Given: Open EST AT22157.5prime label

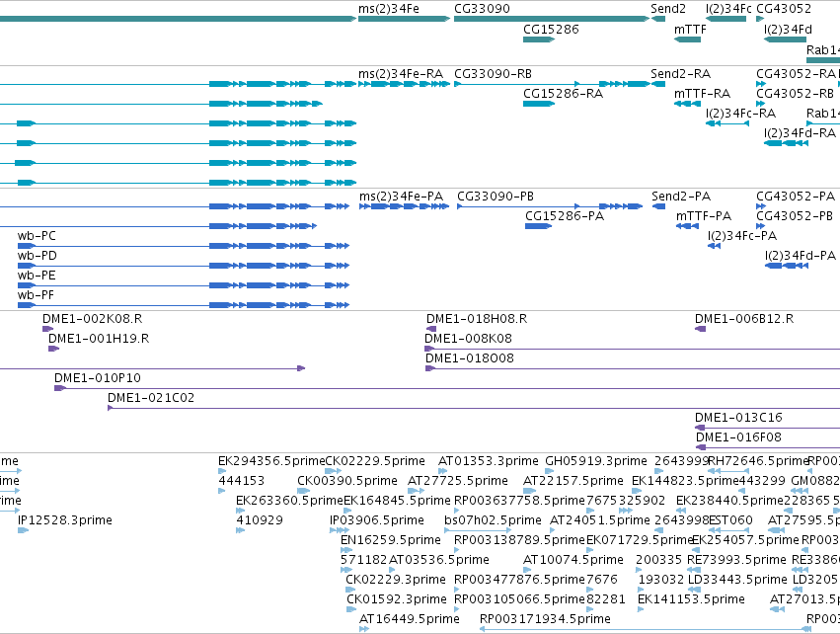Looking at the screenshot, I should 573,481.
